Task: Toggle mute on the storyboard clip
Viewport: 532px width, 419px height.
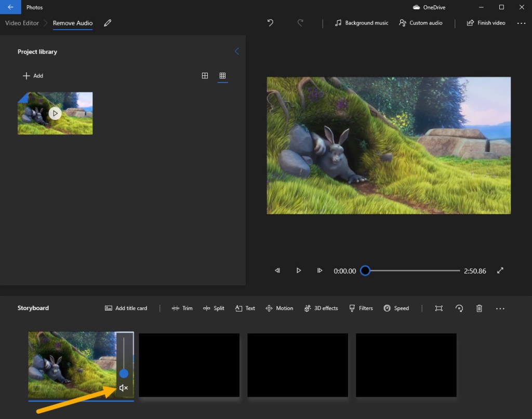Action: coord(124,388)
